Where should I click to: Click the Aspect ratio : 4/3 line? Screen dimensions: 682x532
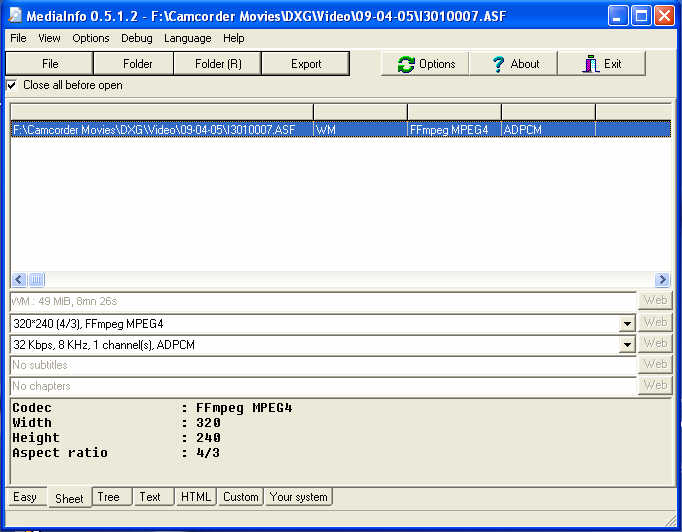point(116,453)
